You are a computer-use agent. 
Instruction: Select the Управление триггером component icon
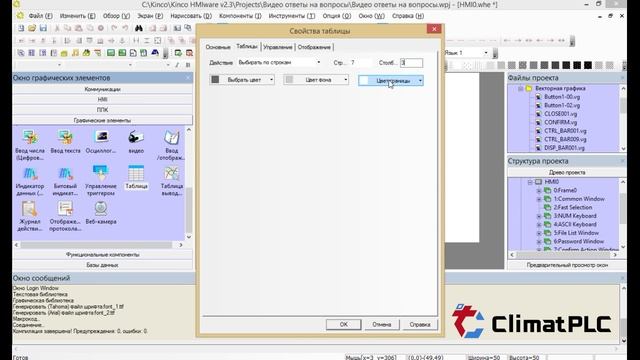101,173
